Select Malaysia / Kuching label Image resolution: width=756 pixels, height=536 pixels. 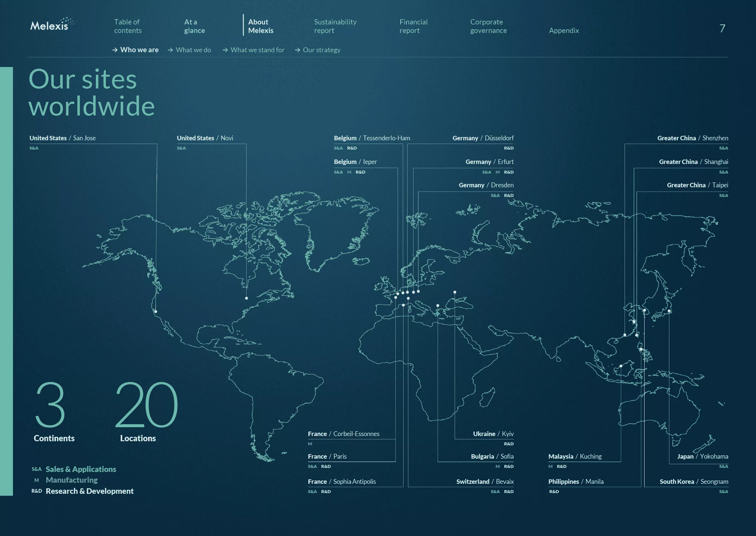point(575,456)
